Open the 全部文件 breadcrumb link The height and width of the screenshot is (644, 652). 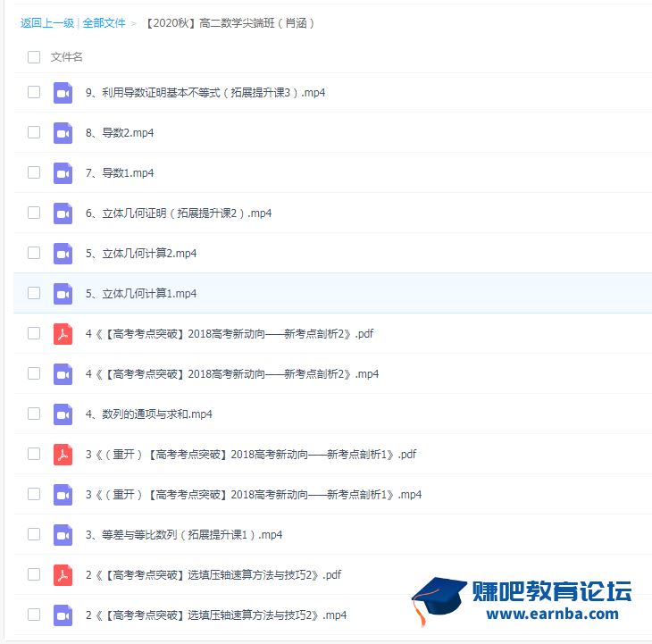(104, 23)
